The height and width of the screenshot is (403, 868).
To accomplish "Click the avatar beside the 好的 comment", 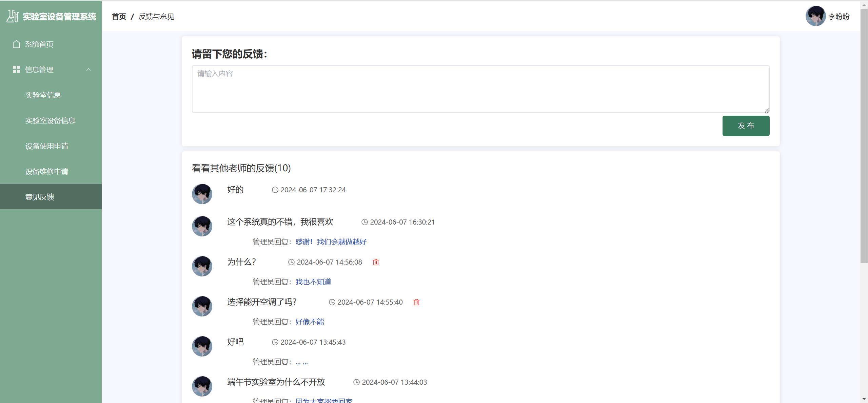I will [x=202, y=194].
